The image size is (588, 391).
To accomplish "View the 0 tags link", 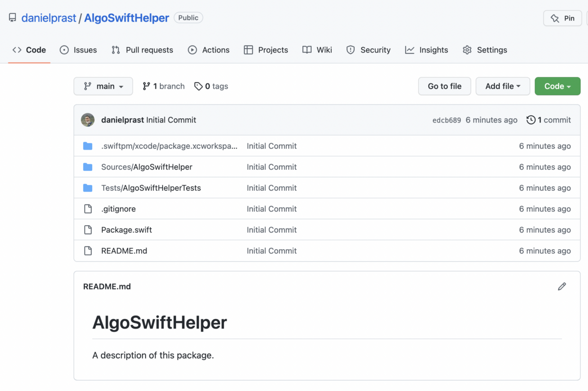I will pos(211,86).
